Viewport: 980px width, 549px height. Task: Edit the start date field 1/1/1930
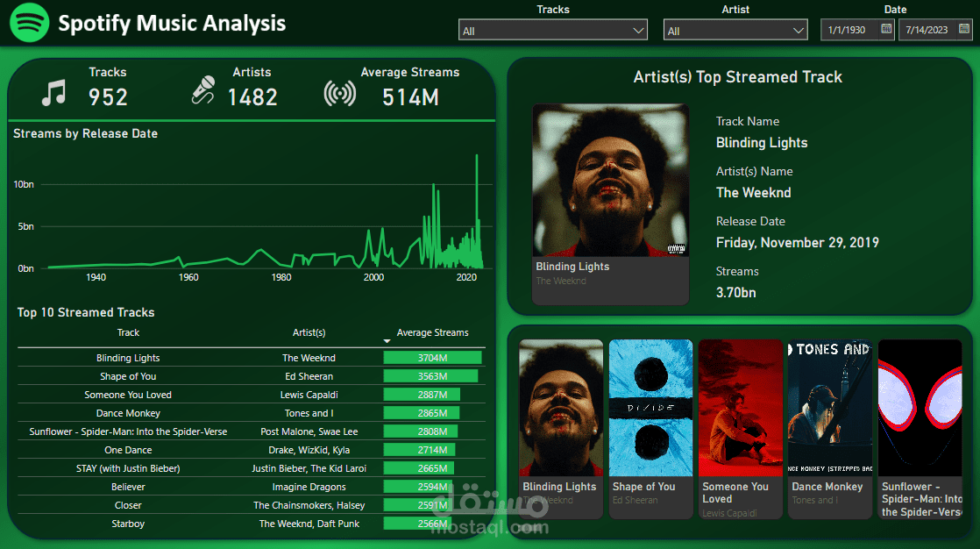847,30
